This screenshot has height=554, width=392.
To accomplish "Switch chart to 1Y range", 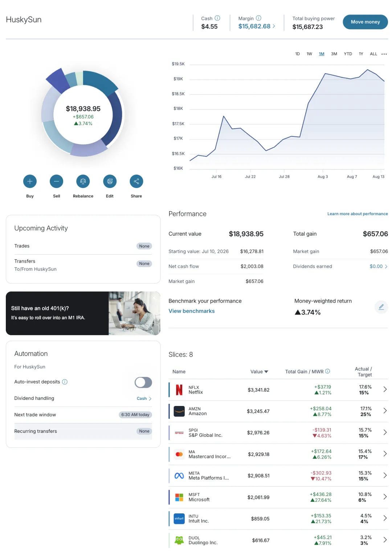I will click(361, 54).
